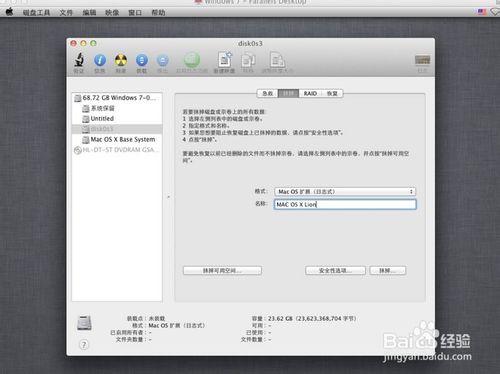Click the yellow minimize button of disk0s3 window
500x374 pixels.
84,43
